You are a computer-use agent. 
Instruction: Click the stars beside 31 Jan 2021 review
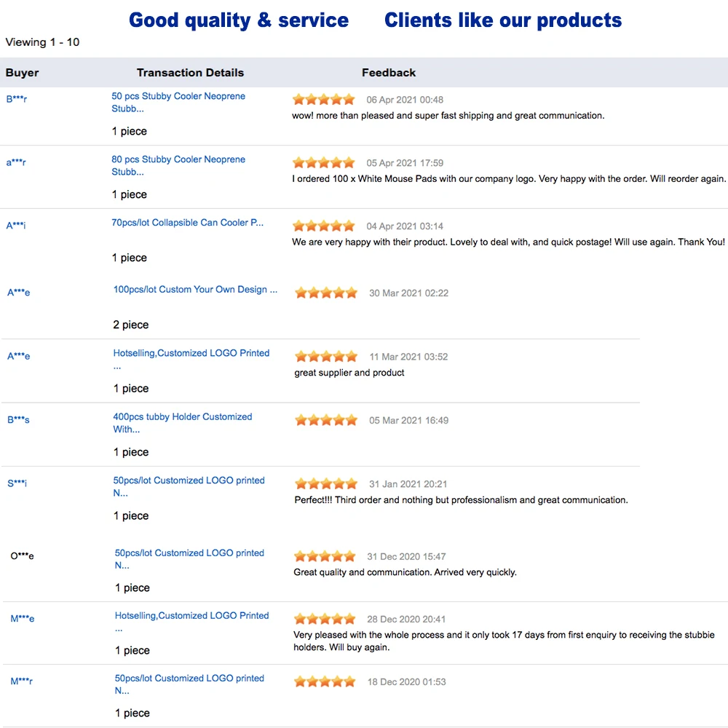[326, 484]
